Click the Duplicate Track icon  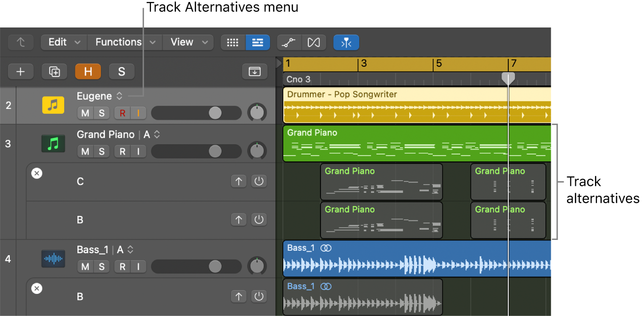[x=54, y=71]
